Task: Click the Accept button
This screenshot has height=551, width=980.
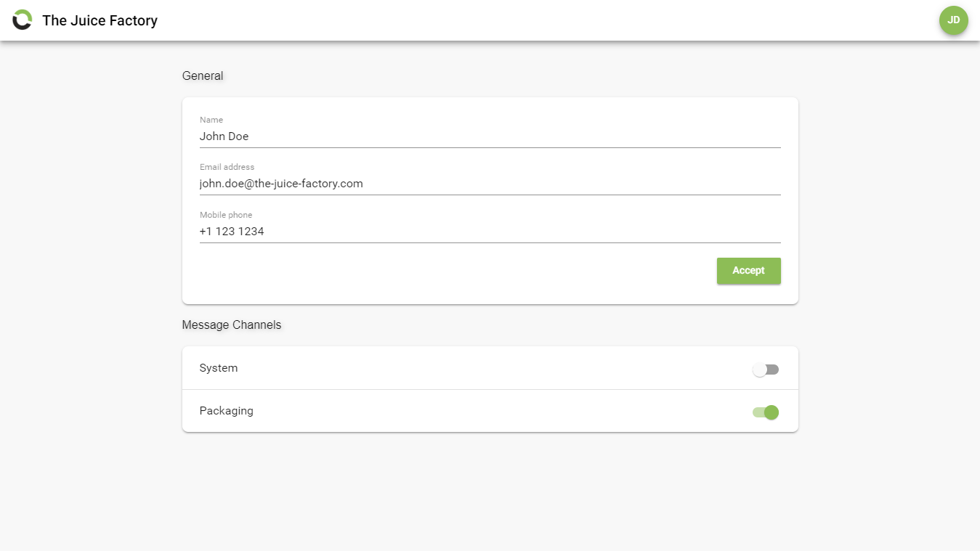Action: [748, 271]
